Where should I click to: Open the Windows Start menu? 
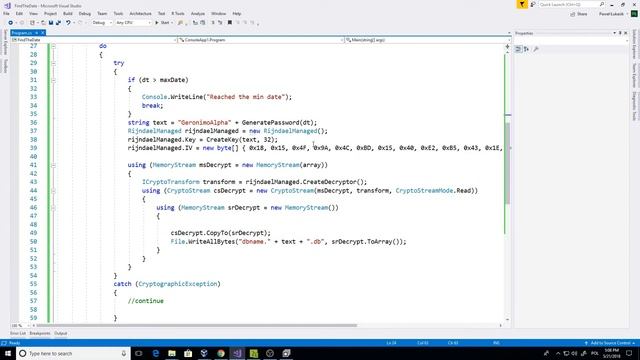pyautogui.click(x=8, y=353)
